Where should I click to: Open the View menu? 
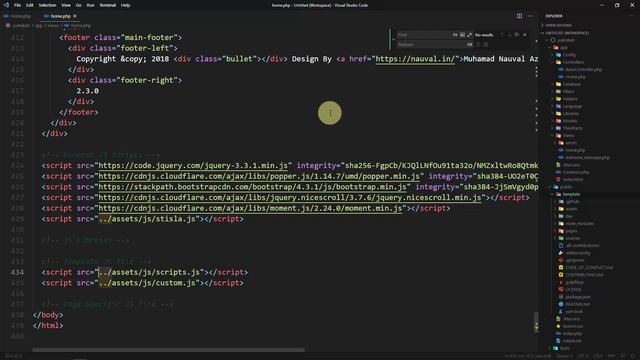tap(66, 5)
